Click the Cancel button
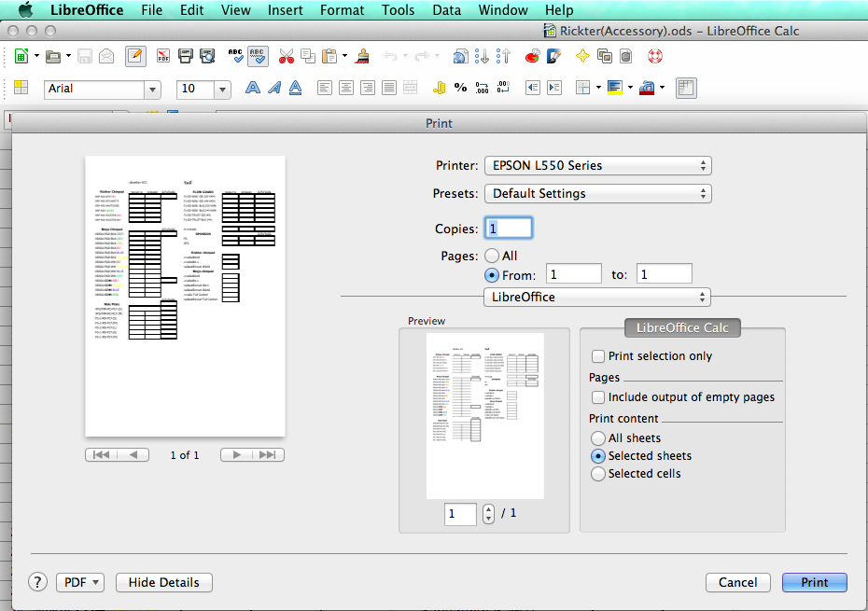The height and width of the screenshot is (611, 868). pyautogui.click(x=738, y=582)
